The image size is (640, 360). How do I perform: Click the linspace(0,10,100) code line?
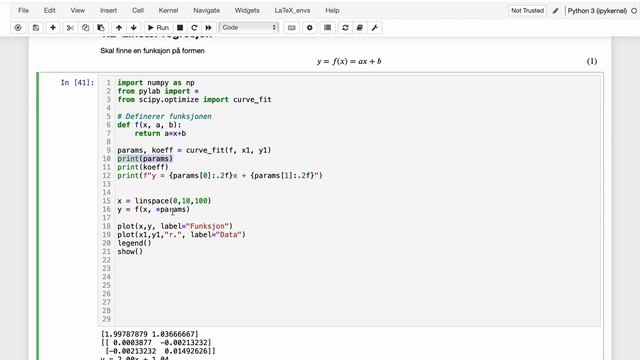pos(164,201)
